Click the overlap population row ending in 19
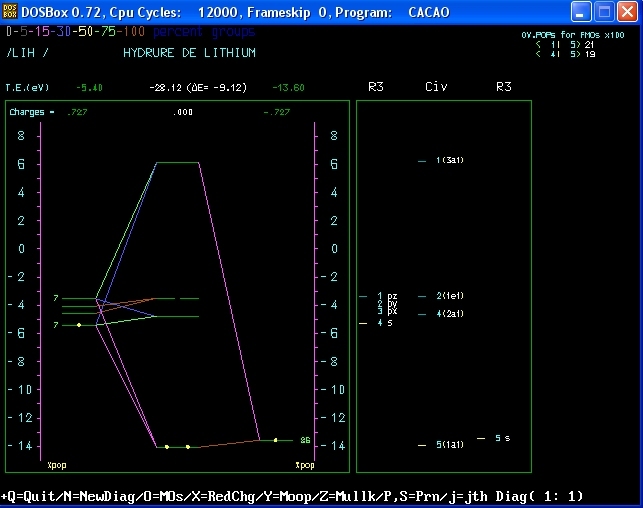Viewport: 643px width, 508px height. click(x=565, y=54)
